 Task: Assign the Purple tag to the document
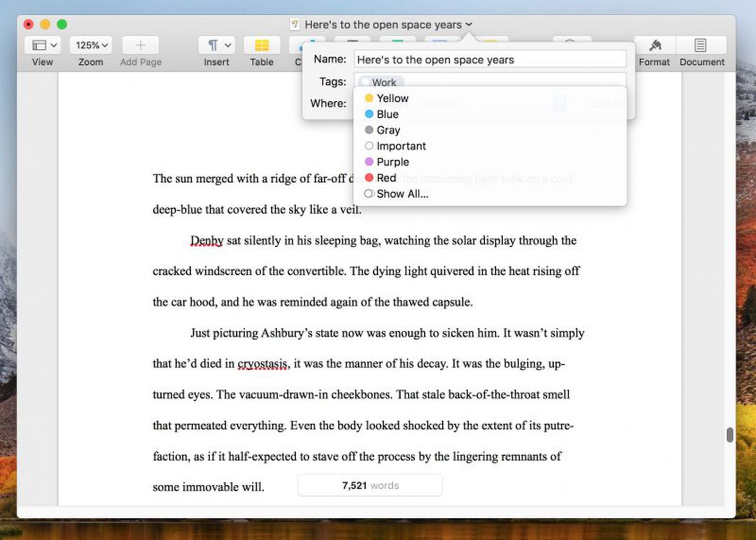coord(392,162)
